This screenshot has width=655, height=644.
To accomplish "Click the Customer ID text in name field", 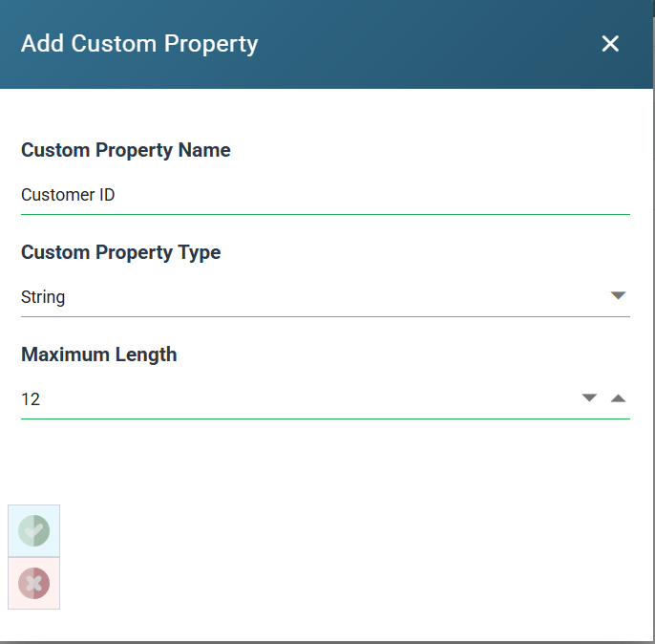I will coord(68,195).
